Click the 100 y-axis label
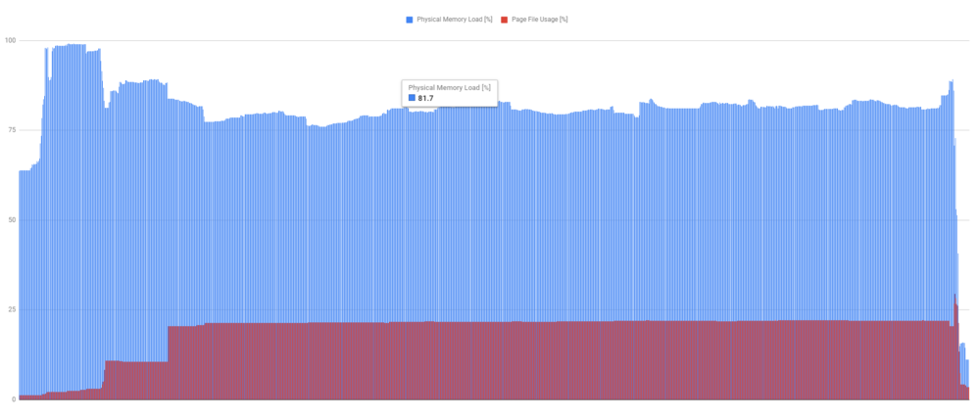980x420 pixels. tap(10, 40)
